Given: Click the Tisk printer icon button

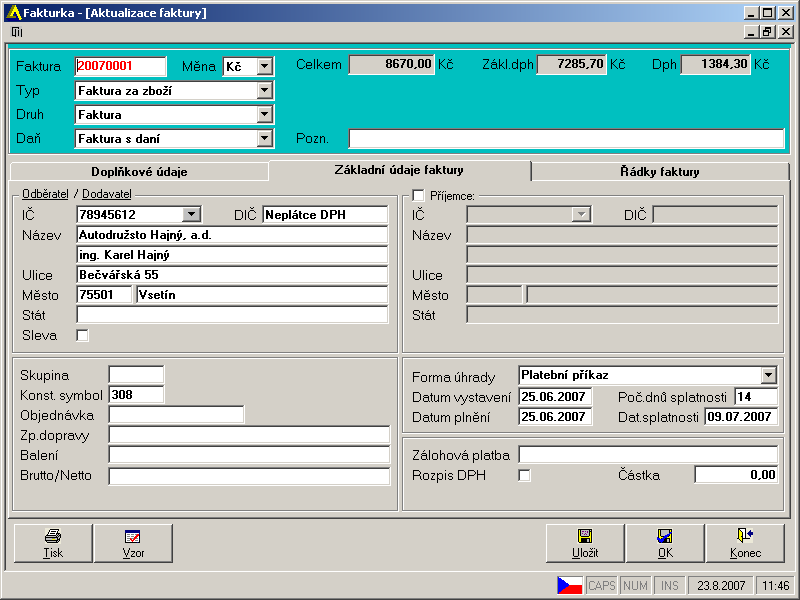Looking at the screenshot, I should click(x=53, y=543).
